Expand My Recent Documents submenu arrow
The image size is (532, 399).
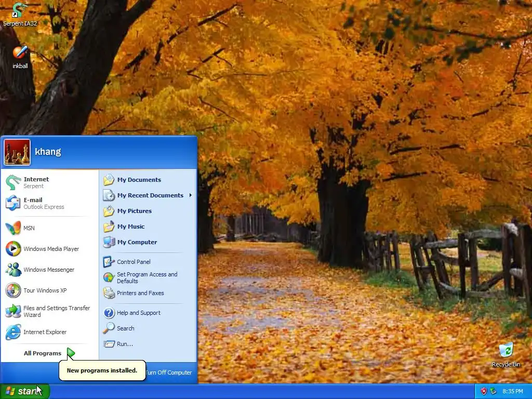pyautogui.click(x=190, y=195)
